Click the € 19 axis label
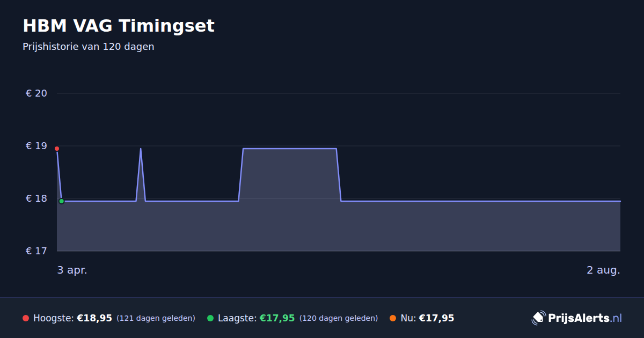 pos(36,146)
